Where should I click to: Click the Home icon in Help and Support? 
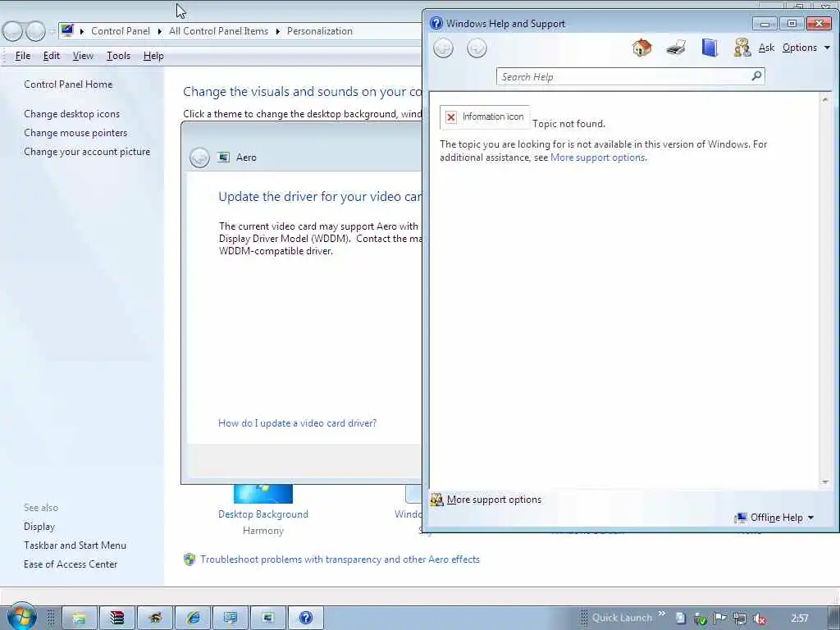coord(641,48)
